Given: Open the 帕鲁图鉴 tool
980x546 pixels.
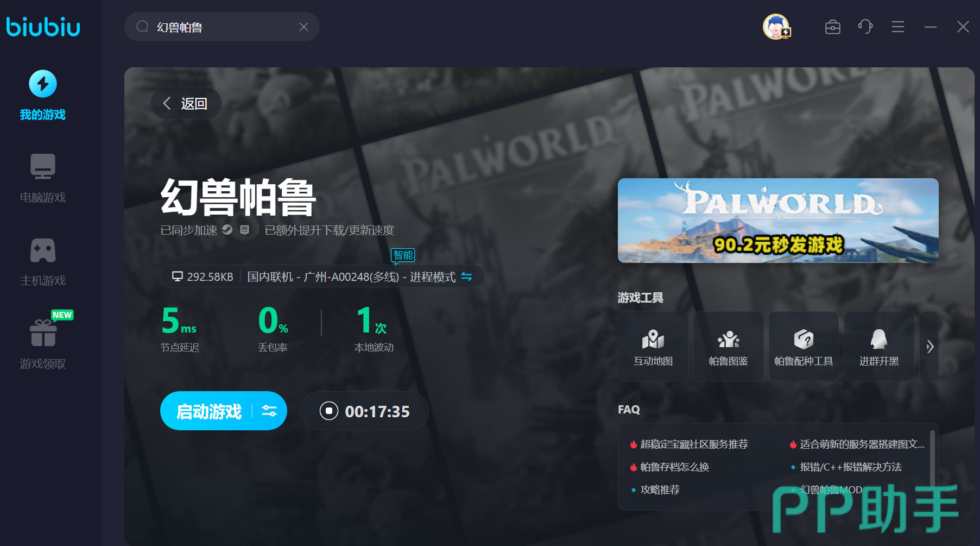Looking at the screenshot, I should 728,347.
